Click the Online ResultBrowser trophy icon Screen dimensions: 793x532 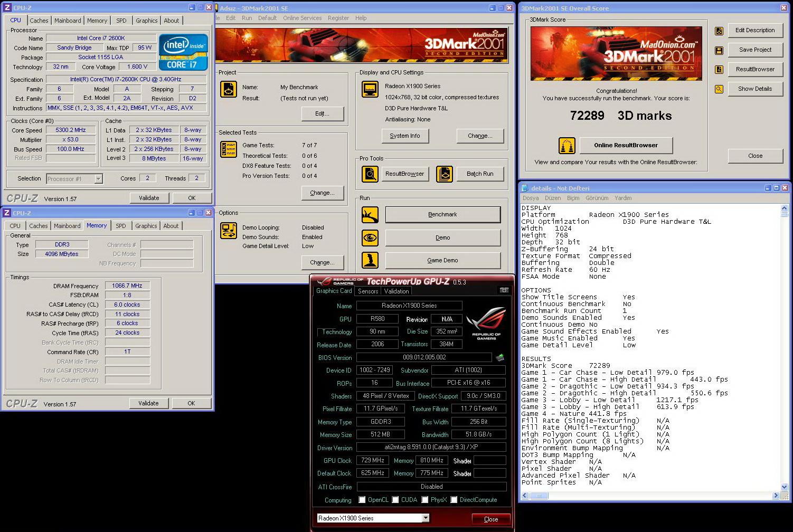tap(567, 146)
